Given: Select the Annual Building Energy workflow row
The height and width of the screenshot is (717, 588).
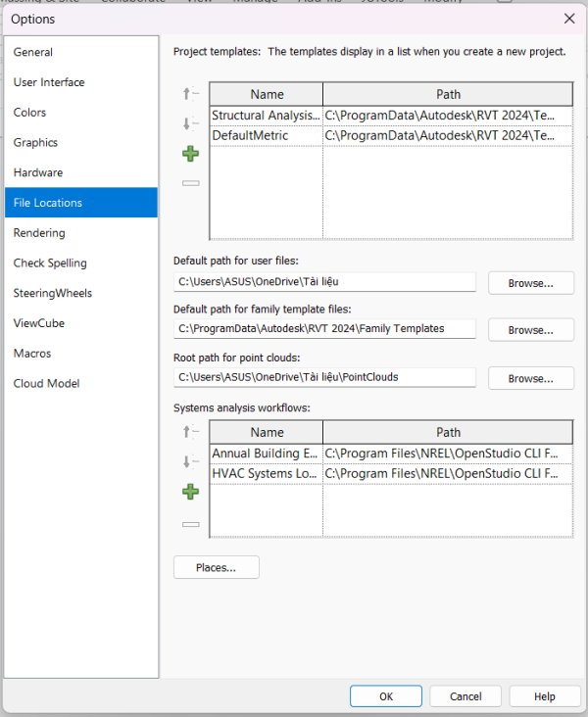Looking at the screenshot, I should click(x=266, y=454).
